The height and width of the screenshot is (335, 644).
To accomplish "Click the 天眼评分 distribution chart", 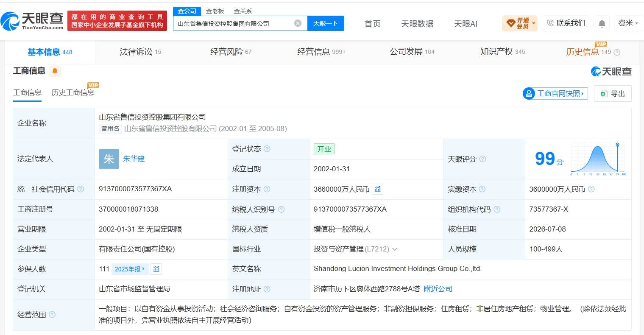I will [598, 159].
